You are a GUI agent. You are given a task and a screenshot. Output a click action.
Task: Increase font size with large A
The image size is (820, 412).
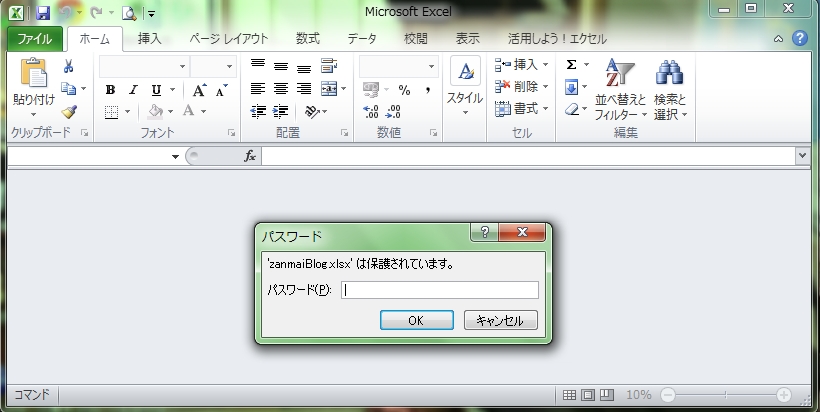pyautogui.click(x=199, y=90)
